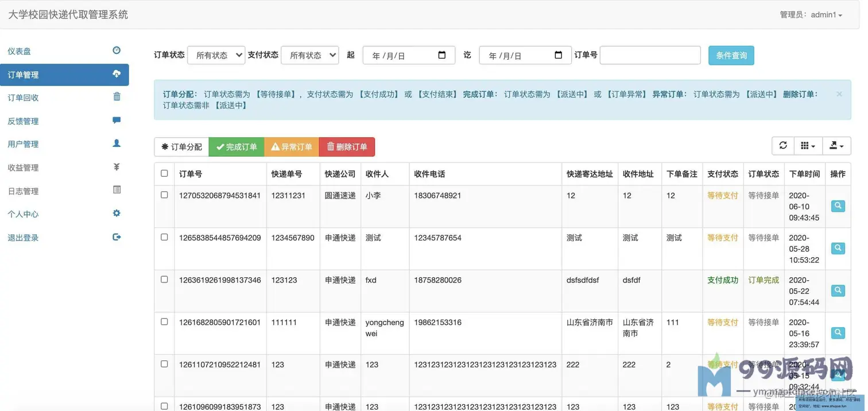Image resolution: width=868 pixels, height=411 pixels.
Task: Click recipient name yongcheng wei
Action: pos(385,328)
